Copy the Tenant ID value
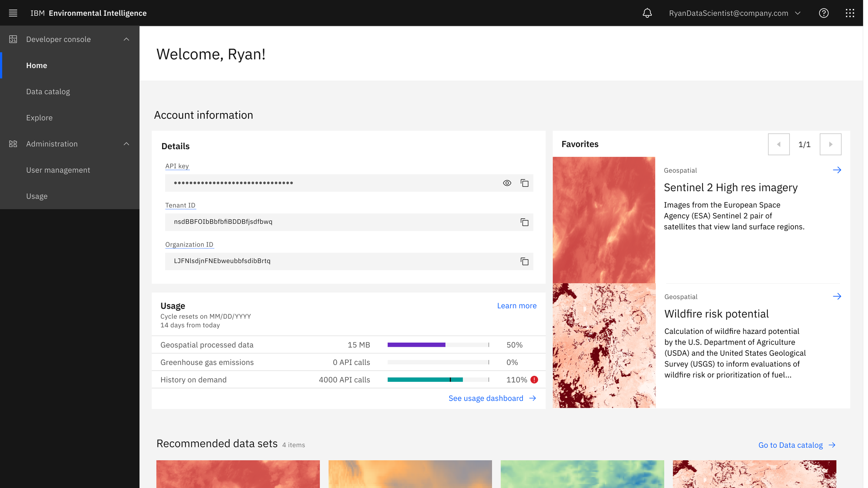Image resolution: width=868 pixels, height=488 pixels. [x=524, y=222]
